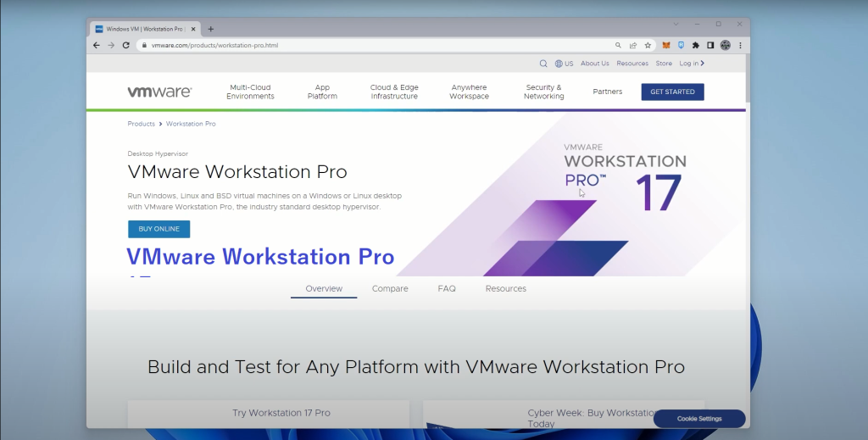The width and height of the screenshot is (868, 440).
Task: Click the browser back arrow
Action: [97, 46]
